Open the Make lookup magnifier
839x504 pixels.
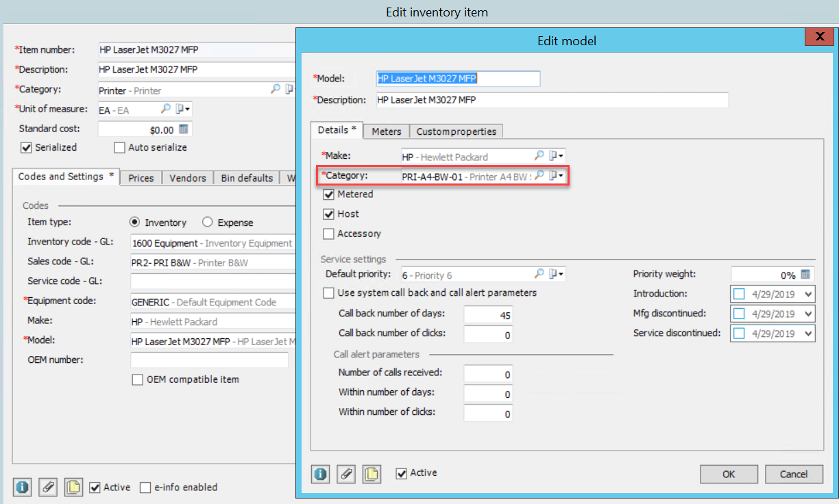tap(539, 155)
